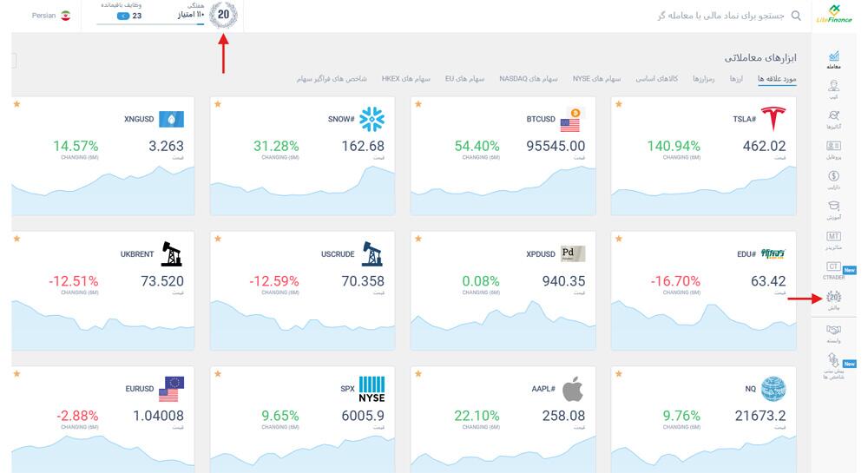Click the instrument search input field
Viewport: 868px width, 473px height.
coord(720,16)
